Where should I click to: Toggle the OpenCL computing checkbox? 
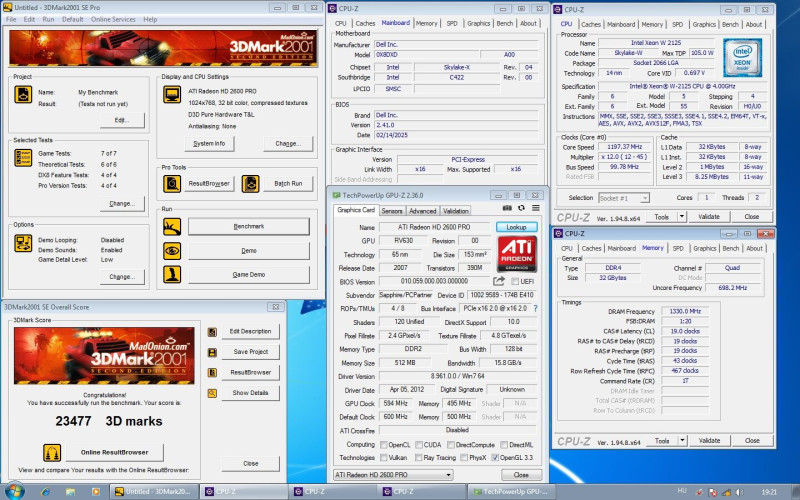tap(385, 444)
